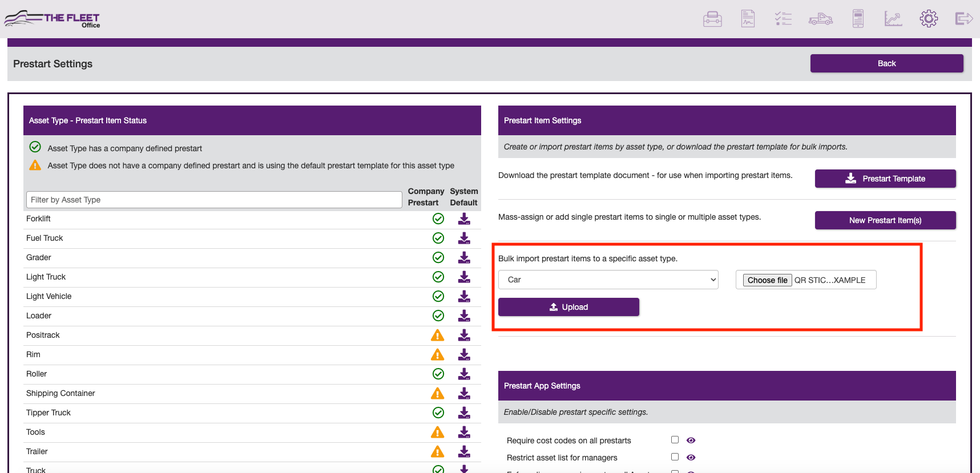Open the report document icon in header
980x473 pixels.
[748, 19]
